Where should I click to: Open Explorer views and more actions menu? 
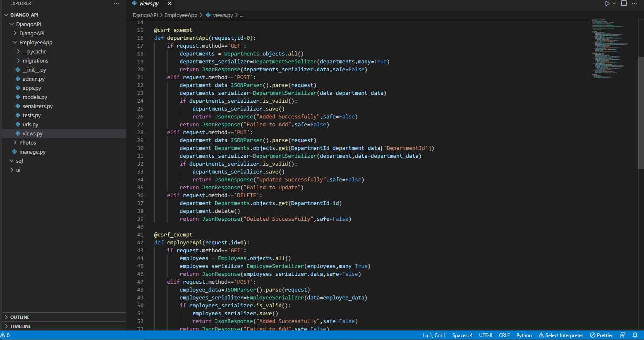117,3
